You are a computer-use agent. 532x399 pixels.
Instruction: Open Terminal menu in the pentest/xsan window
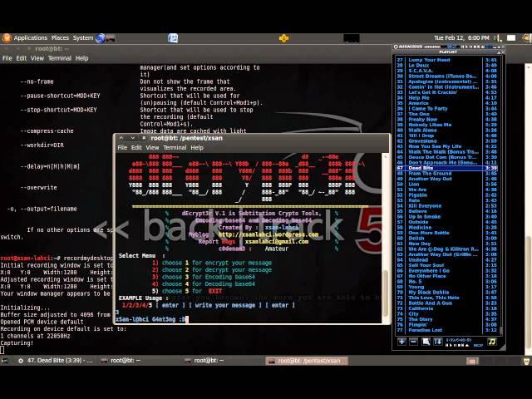pos(175,147)
